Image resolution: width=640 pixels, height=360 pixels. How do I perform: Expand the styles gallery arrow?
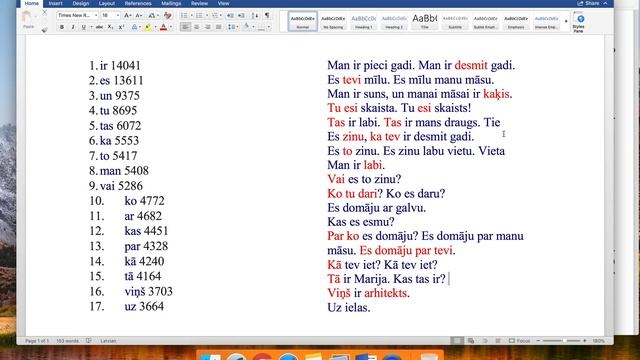click(566, 21)
